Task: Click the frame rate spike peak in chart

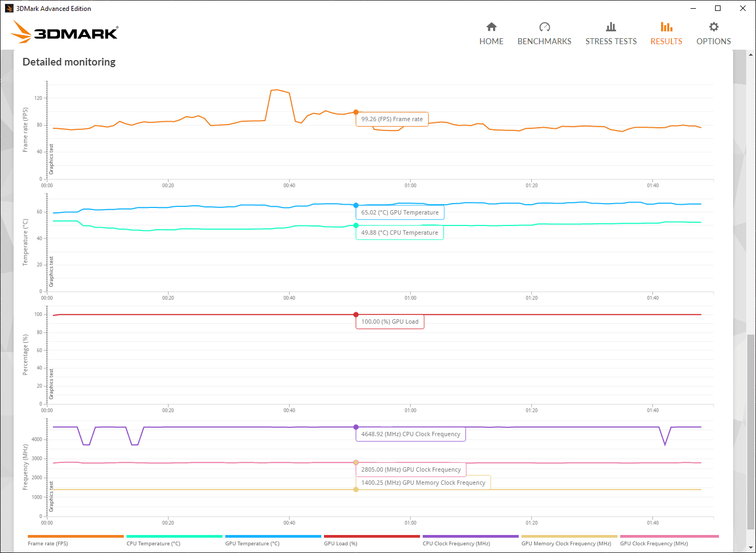Action: click(x=277, y=90)
